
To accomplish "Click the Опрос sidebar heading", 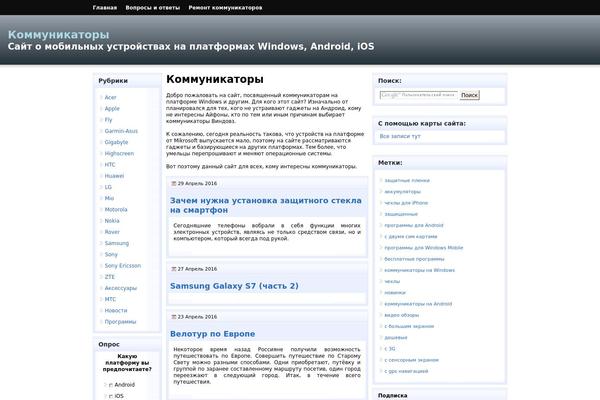I will tap(109, 344).
